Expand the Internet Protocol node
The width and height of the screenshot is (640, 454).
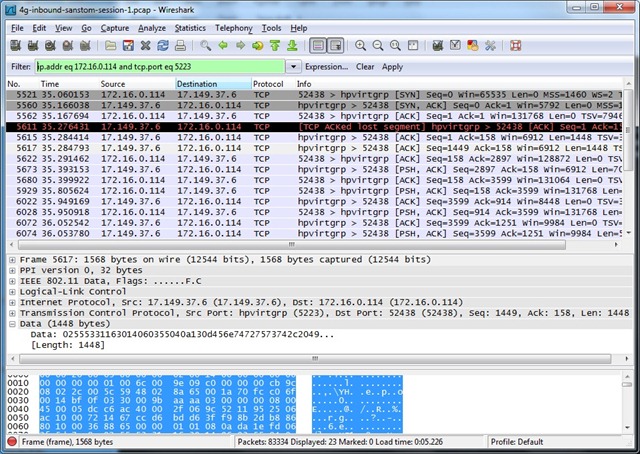(12, 303)
